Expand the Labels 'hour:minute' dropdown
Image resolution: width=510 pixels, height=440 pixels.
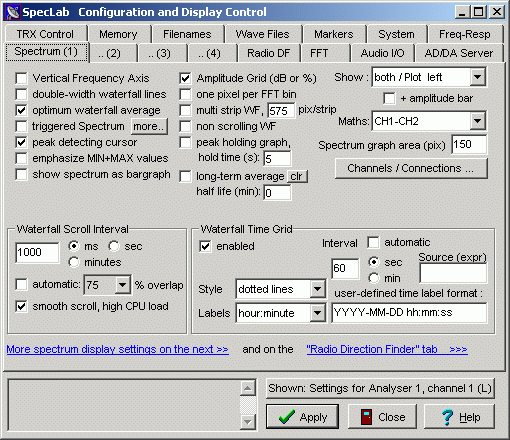click(x=317, y=313)
